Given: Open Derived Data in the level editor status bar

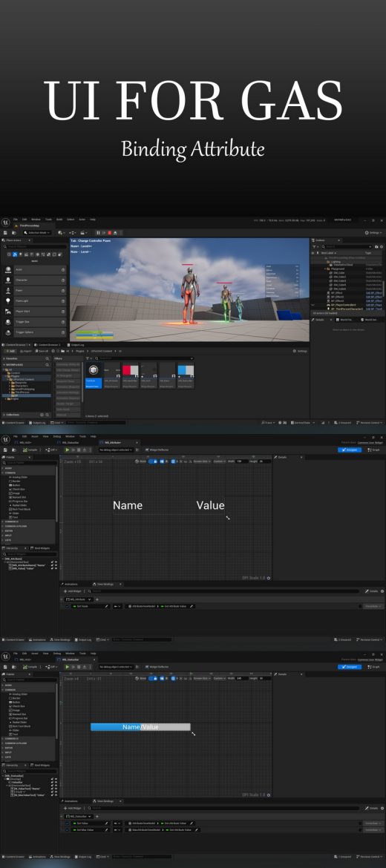Looking at the screenshot, I should pos(301,422).
